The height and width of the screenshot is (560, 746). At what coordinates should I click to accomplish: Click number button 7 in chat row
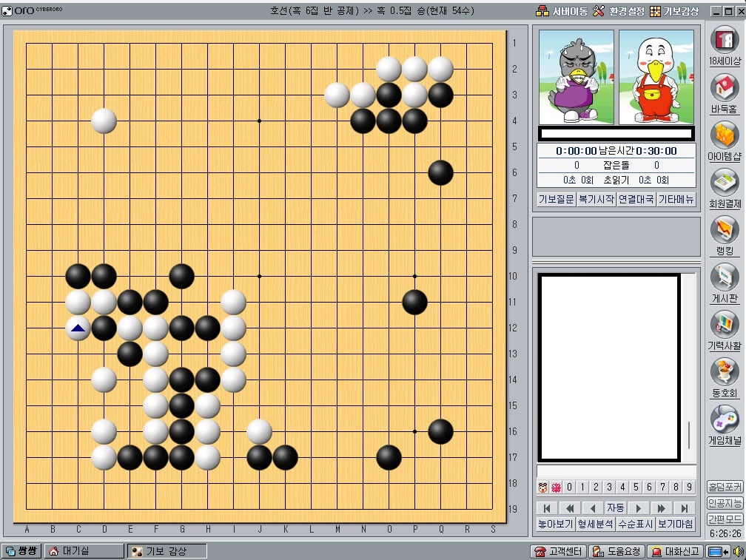point(662,488)
